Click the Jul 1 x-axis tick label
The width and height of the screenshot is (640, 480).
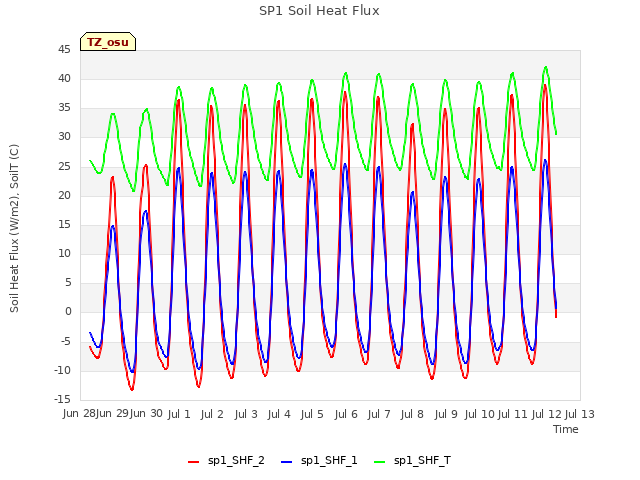(x=179, y=414)
